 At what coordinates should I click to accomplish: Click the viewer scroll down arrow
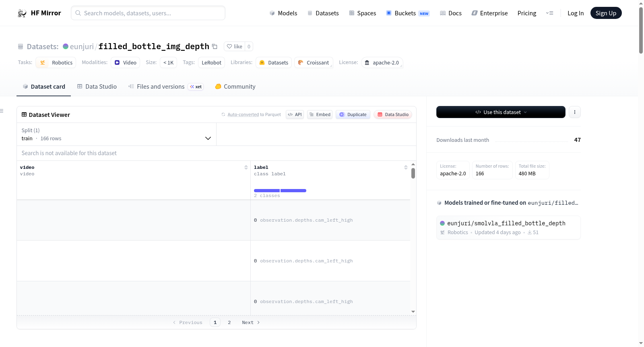(413, 312)
